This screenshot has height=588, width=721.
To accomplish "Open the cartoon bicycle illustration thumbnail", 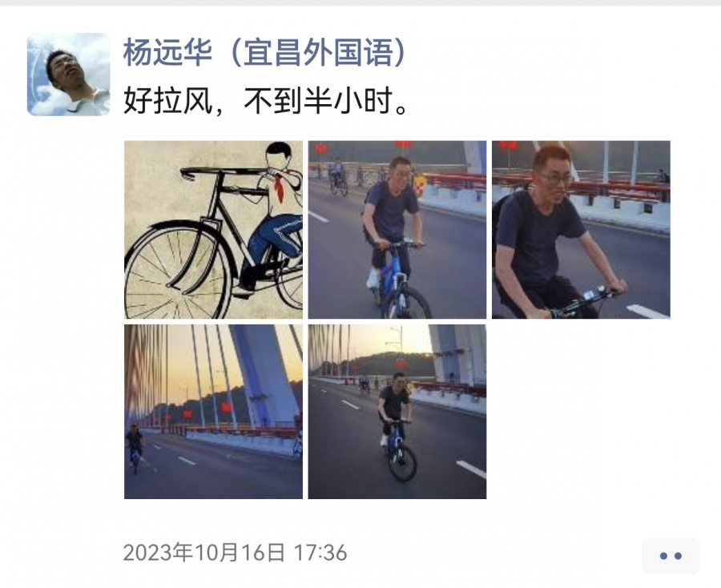I will (x=213, y=229).
